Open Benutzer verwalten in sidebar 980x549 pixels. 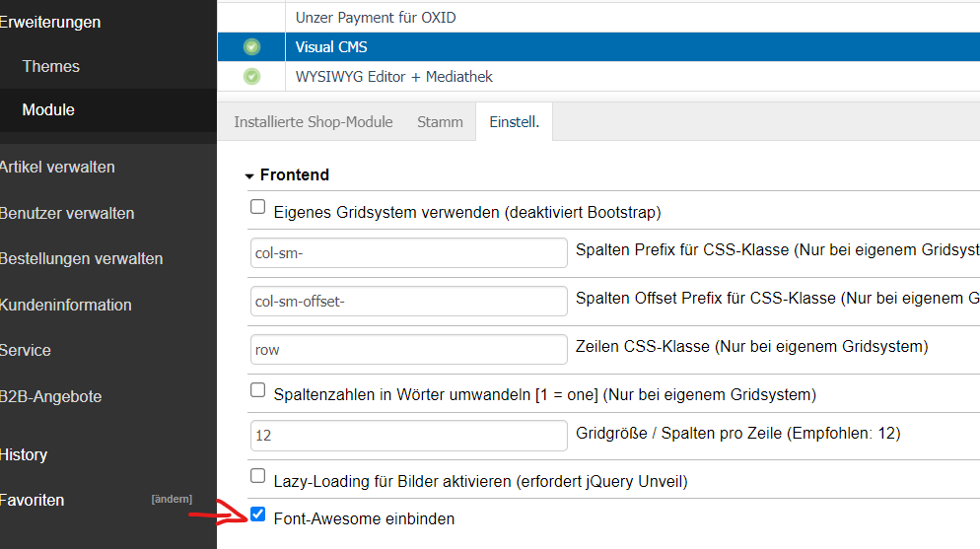(x=66, y=213)
